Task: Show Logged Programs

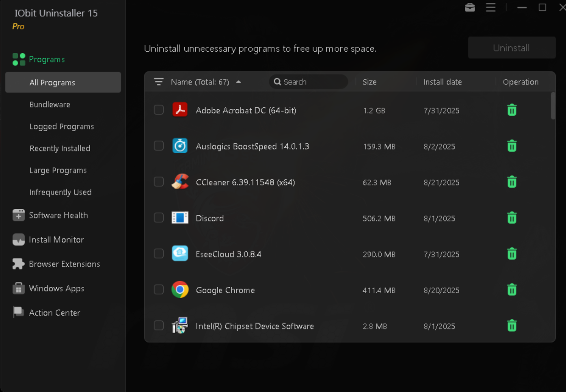Action: click(x=62, y=126)
